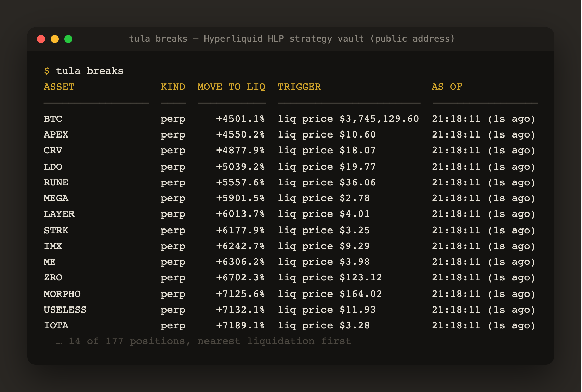Click the red close window button

tap(41, 39)
